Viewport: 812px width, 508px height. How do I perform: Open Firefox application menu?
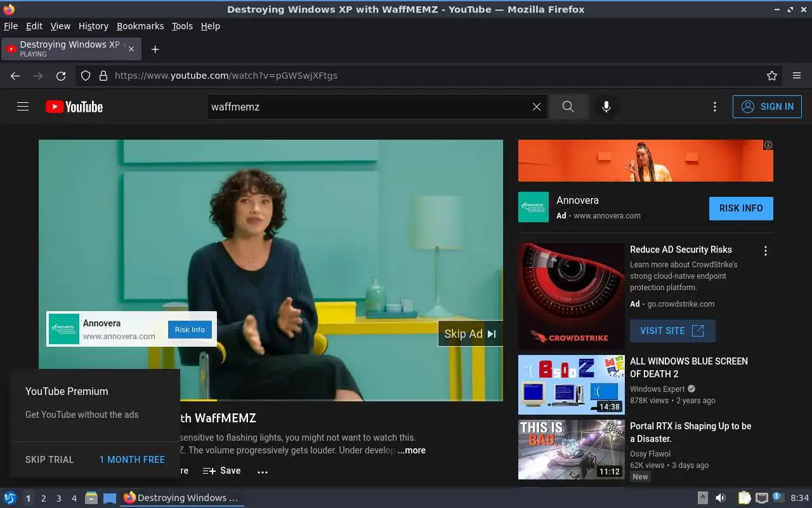coord(797,76)
